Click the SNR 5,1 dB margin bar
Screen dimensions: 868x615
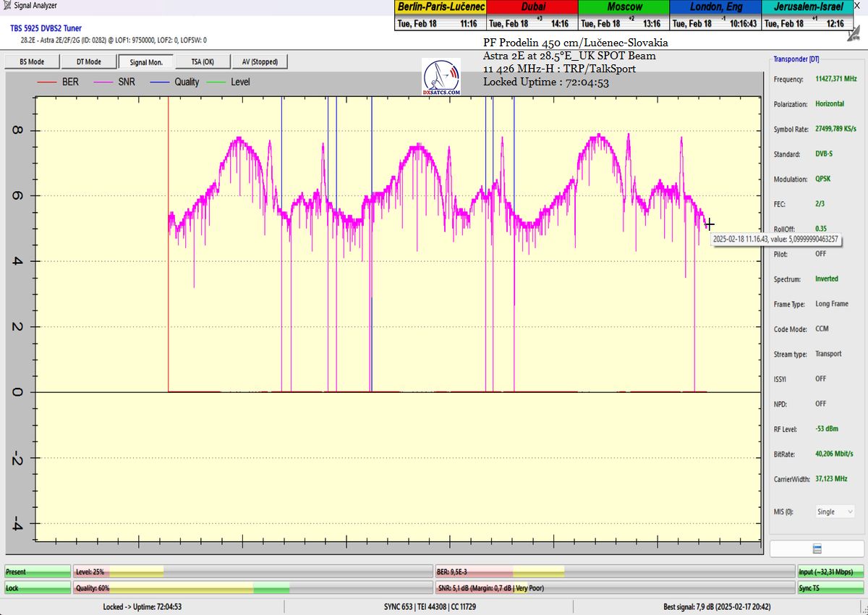[x=614, y=588]
